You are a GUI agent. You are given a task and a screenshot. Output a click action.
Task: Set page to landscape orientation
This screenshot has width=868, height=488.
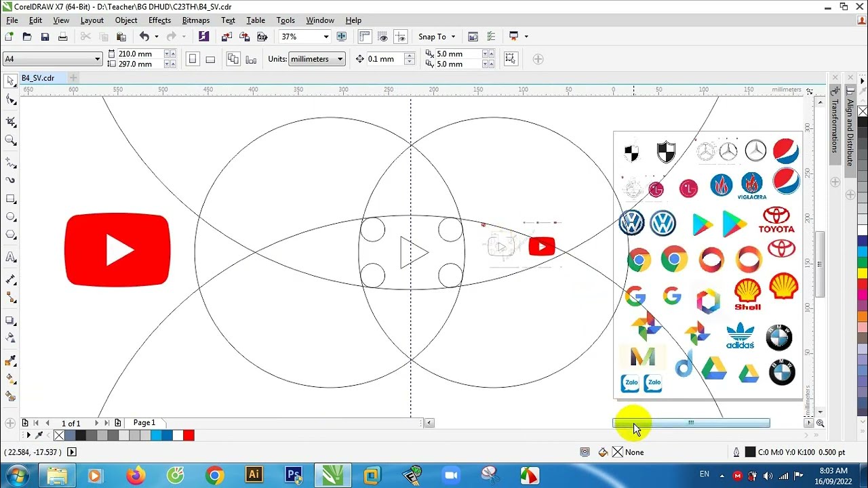coord(210,59)
